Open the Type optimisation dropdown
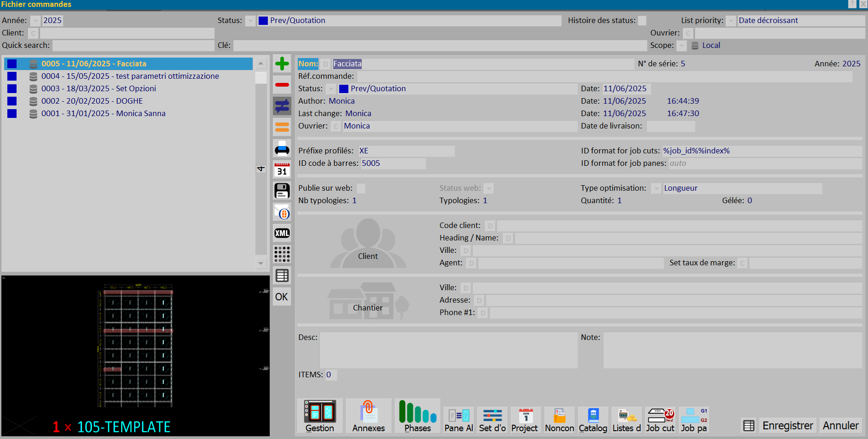The image size is (868, 439). pyautogui.click(x=656, y=188)
